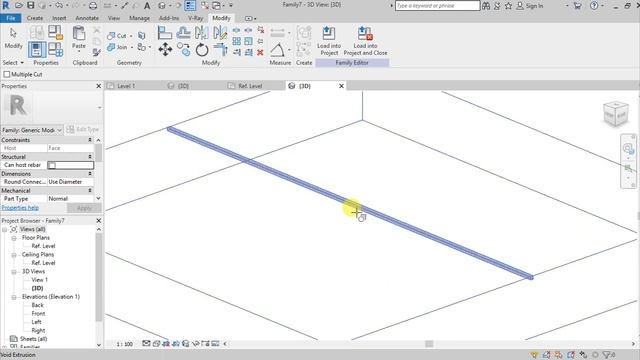Close the Project Browser panel

click(98, 220)
